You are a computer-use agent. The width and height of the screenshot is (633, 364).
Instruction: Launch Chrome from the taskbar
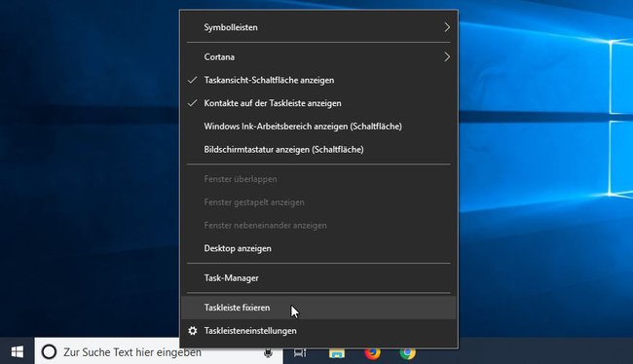[408, 353]
